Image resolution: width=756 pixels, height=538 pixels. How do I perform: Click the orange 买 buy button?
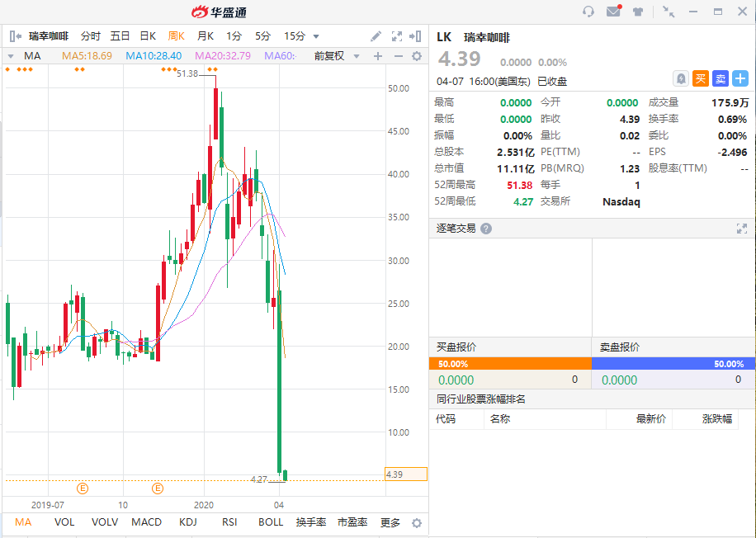(701, 78)
